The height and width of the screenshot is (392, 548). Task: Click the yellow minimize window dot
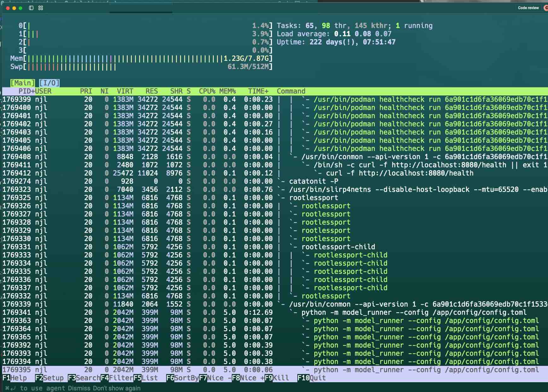[x=14, y=8]
